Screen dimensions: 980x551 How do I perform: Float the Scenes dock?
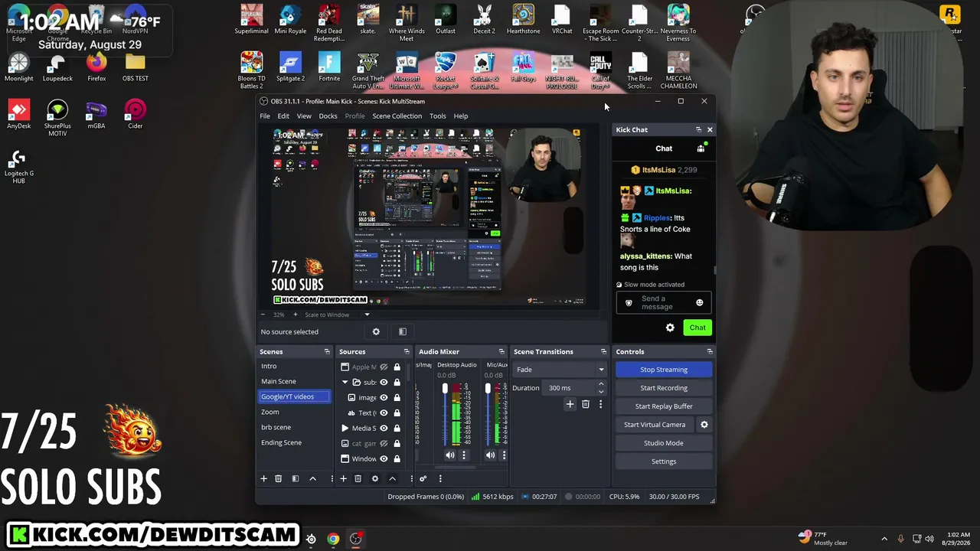click(x=327, y=352)
